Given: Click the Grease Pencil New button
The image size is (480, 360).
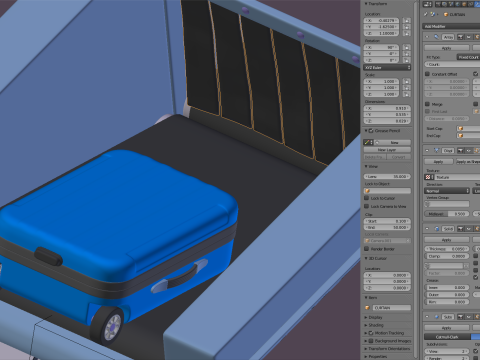Looking at the screenshot, I should pos(394,142).
